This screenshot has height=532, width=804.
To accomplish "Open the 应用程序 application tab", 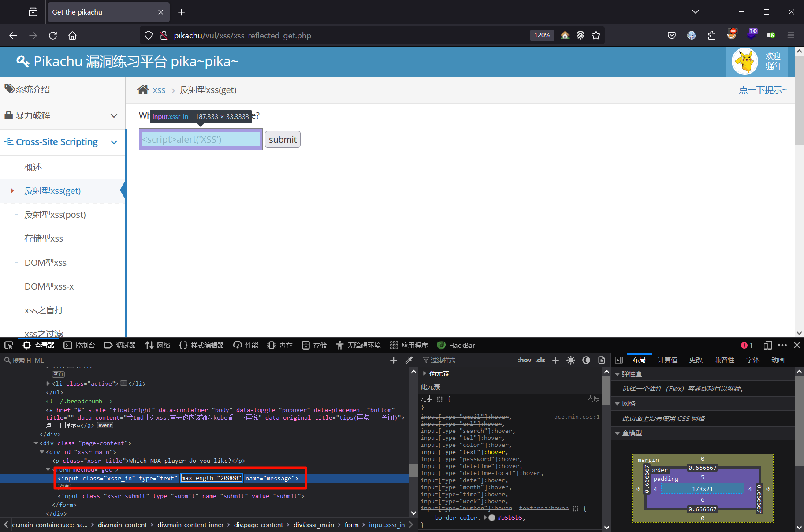I will point(409,345).
